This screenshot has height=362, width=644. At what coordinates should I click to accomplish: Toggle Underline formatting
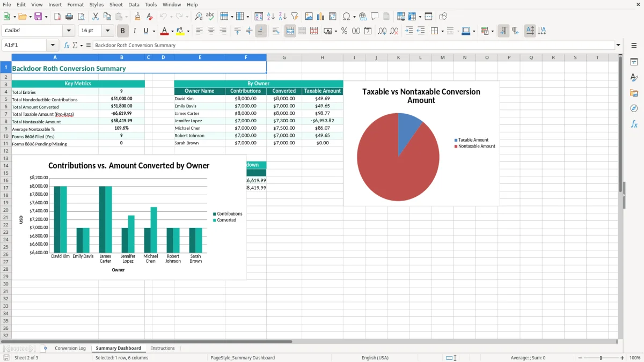click(x=145, y=31)
